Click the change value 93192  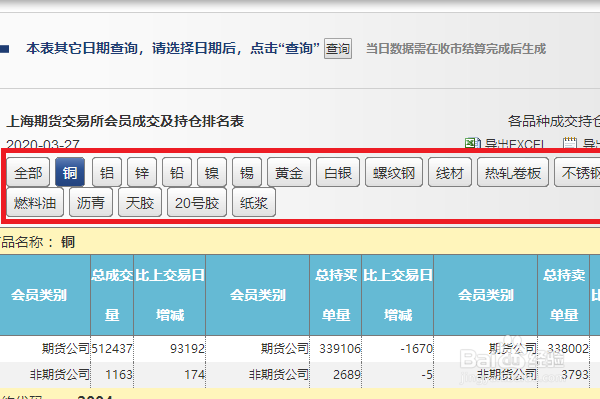click(x=187, y=349)
